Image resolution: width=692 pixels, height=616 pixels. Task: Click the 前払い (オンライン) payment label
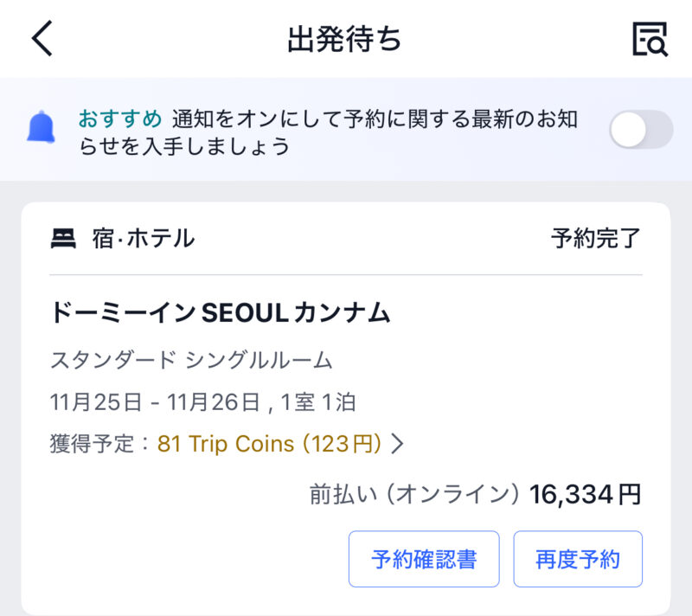click(x=414, y=495)
